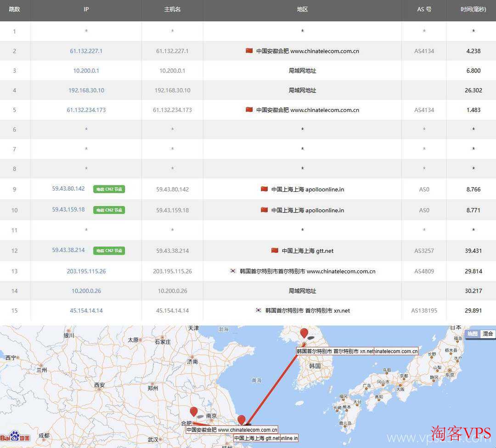The width and height of the screenshot is (496, 448).
Task: Click the red map marker at Shanghai
Action: pyautogui.click(x=242, y=420)
